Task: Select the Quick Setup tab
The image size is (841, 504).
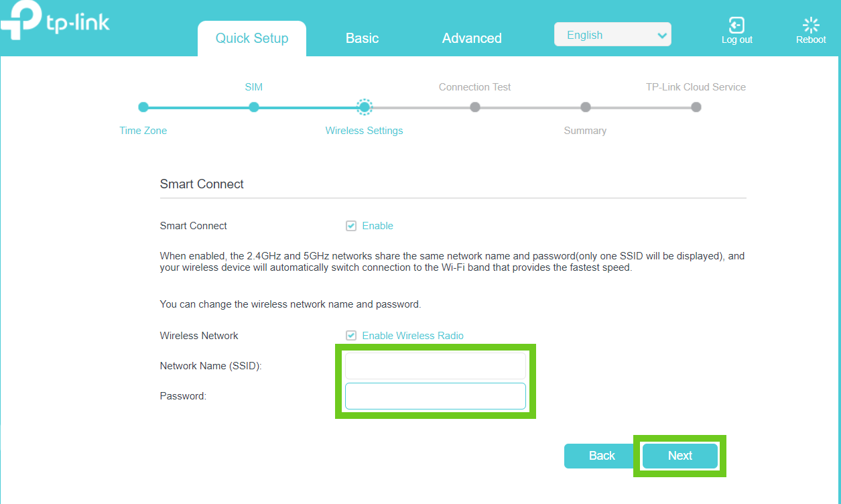Action: click(252, 38)
